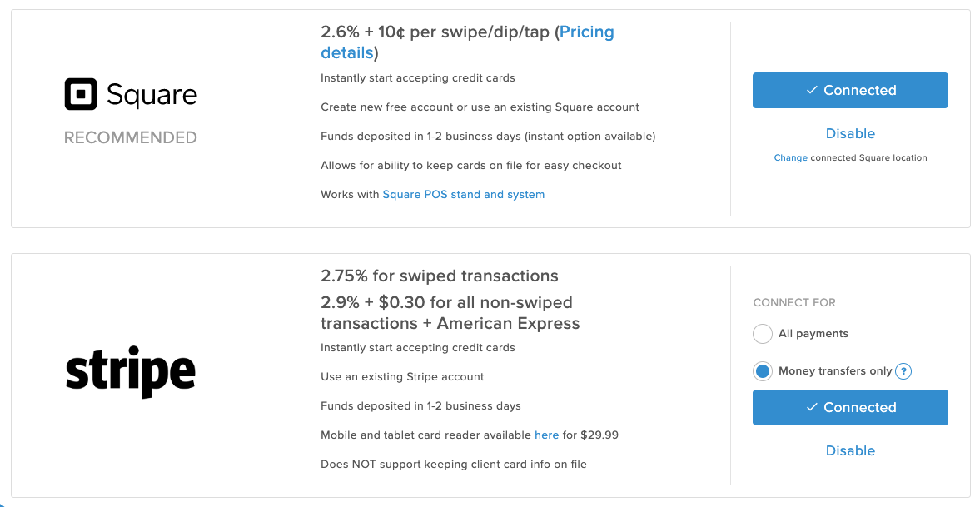Select the All payments radio option
Image resolution: width=980 pixels, height=507 pixels.
[x=763, y=334]
